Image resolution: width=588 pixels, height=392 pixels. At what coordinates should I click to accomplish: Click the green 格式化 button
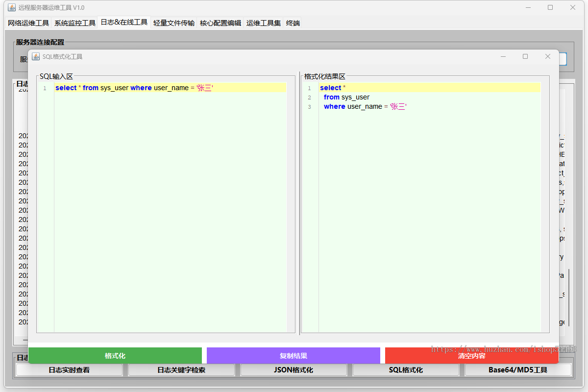coord(115,356)
